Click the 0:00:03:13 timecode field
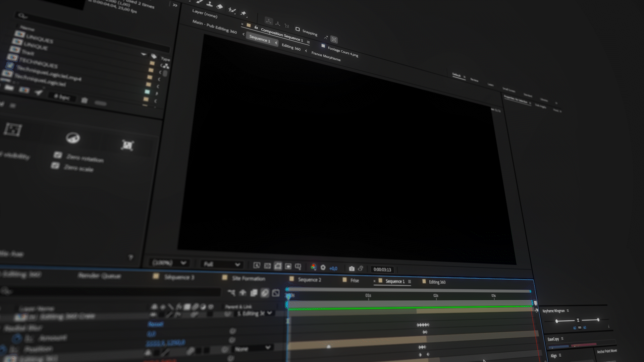 tap(382, 269)
